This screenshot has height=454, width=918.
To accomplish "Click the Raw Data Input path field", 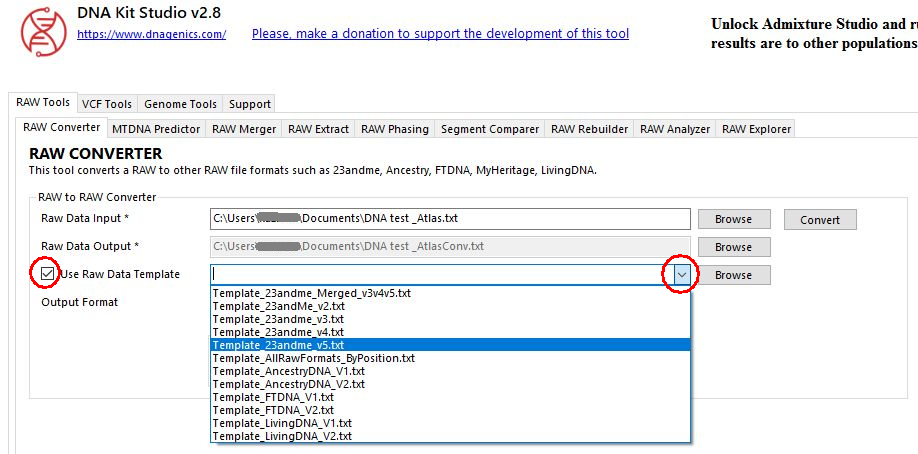I will (x=450, y=219).
